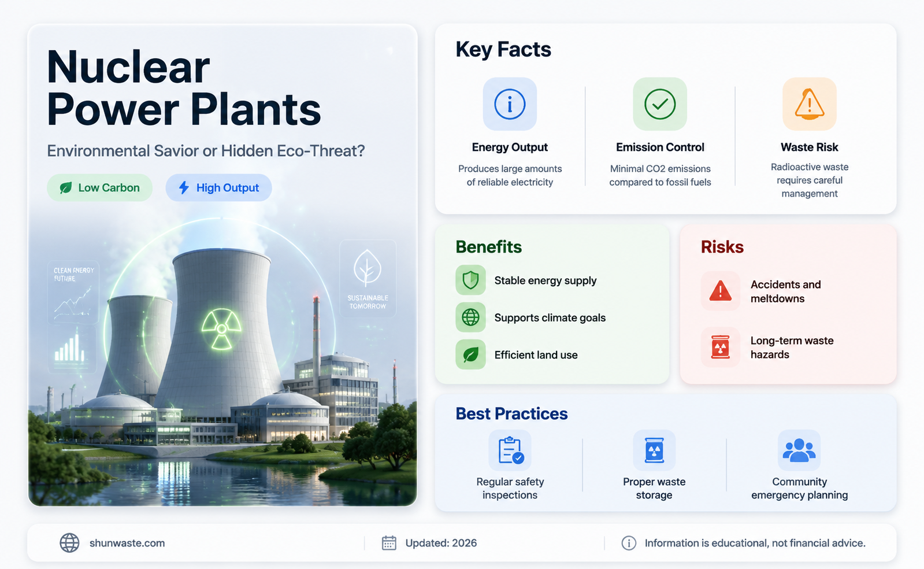Click the Accidents and meltdowns text
This screenshot has height=569, width=924.
tap(785, 291)
